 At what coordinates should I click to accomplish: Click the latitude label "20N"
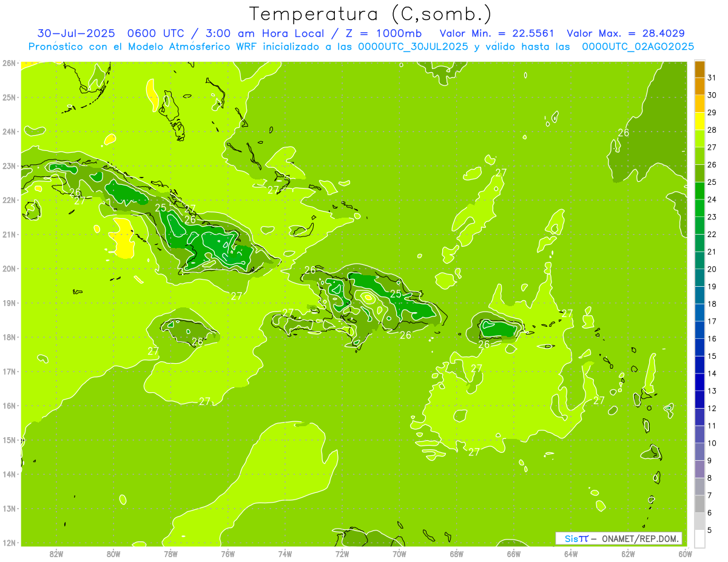tap(9, 269)
